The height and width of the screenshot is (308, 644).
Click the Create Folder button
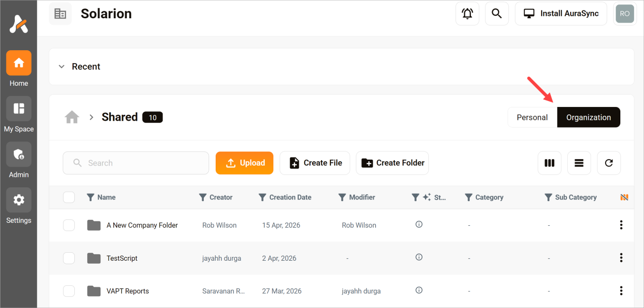click(x=392, y=163)
